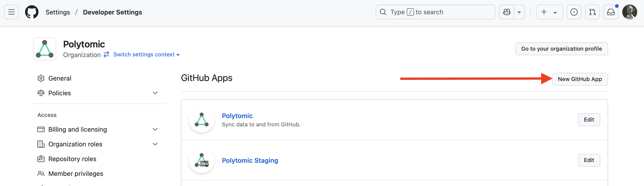Click the GitHub Apps heading
The width and height of the screenshot is (644, 186).
pyautogui.click(x=206, y=78)
